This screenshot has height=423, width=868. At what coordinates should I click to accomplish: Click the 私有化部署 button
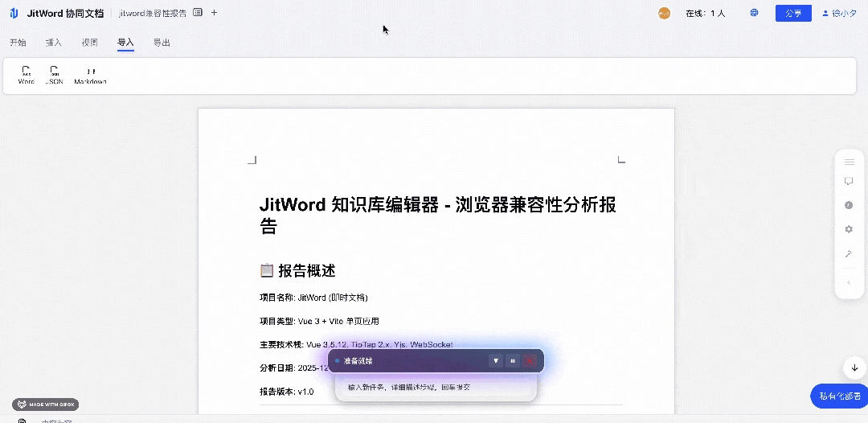839,396
